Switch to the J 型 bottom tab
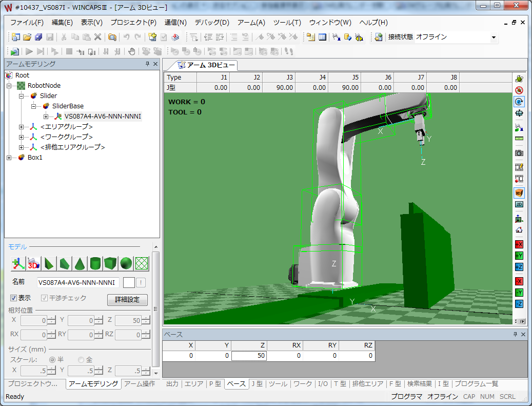The image size is (532, 406). 257,384
